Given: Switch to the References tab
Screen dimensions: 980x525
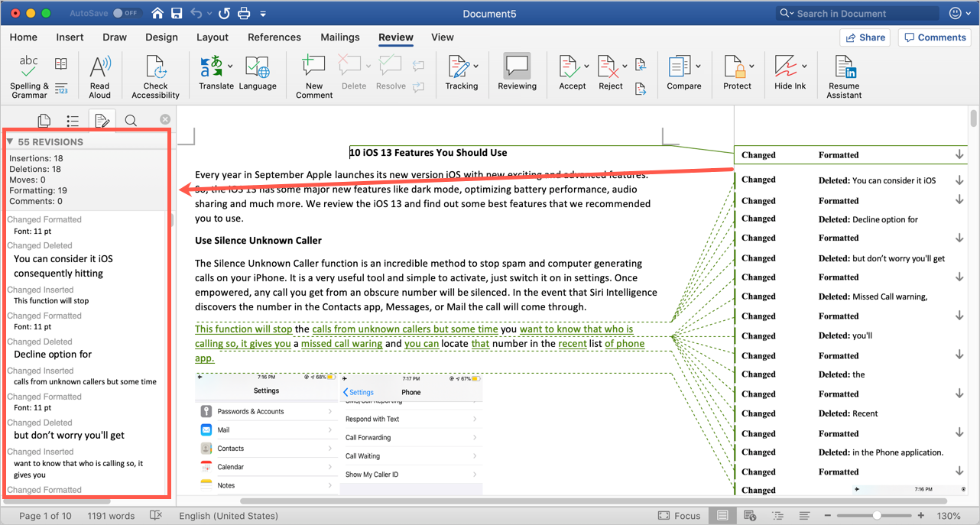Looking at the screenshot, I should [274, 37].
